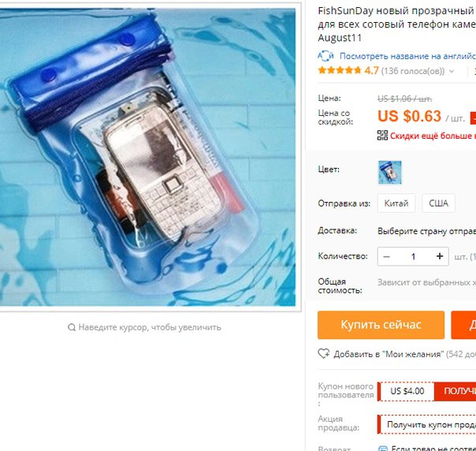Image resolution: width=476 pixels, height=451 pixels.
Task: Expand the rating votes dropdown arrow
Action: point(452,72)
